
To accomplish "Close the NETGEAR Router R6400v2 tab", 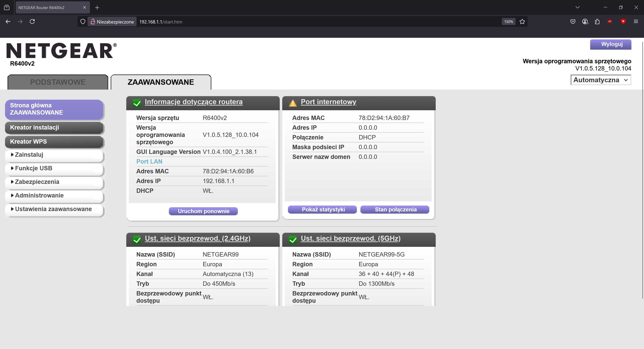I will click(x=85, y=8).
